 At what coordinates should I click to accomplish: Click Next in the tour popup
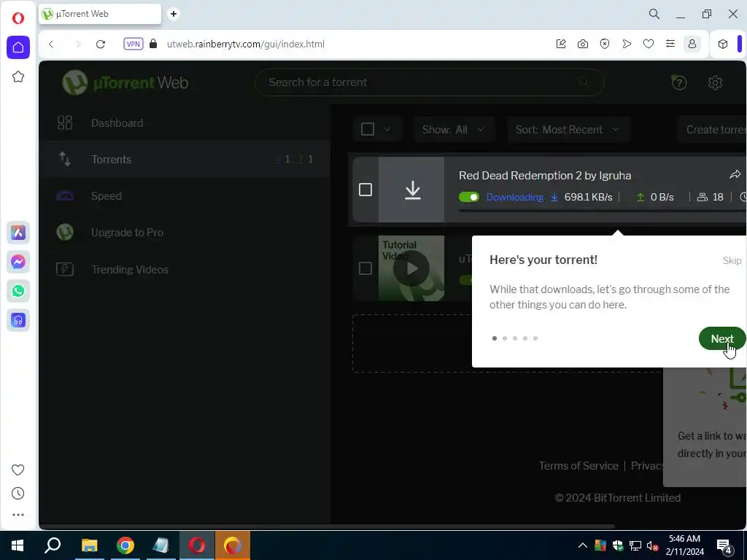[x=721, y=338]
